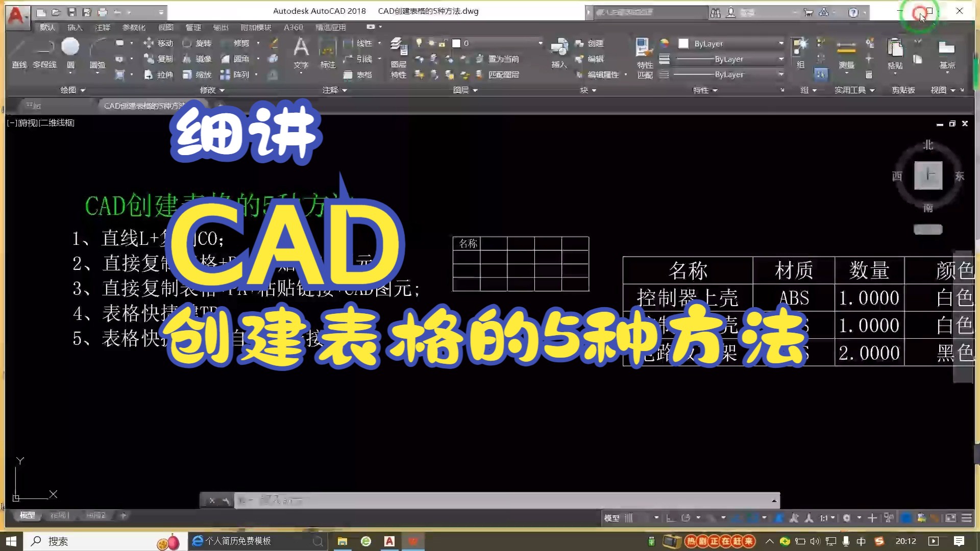Expand the 绘图 (Draw) panel
The width and height of the screenshot is (980, 551).
coord(72,90)
